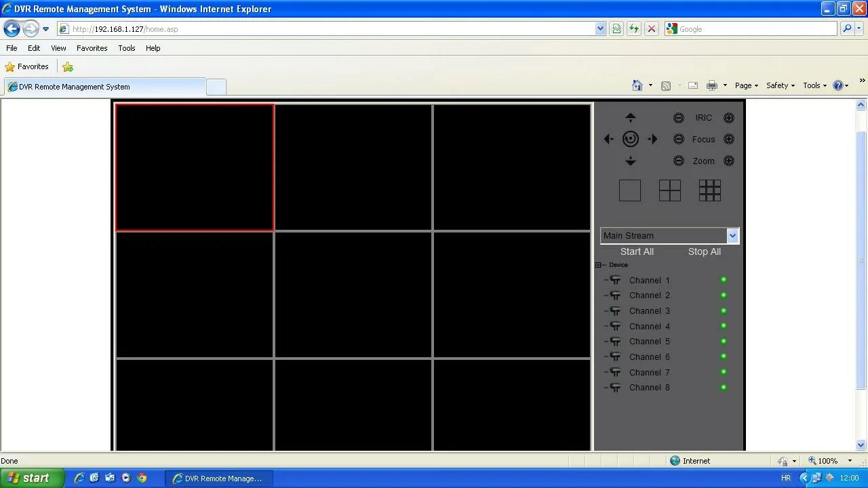
Task: Select Channel 6 in device tree
Action: (x=649, y=357)
